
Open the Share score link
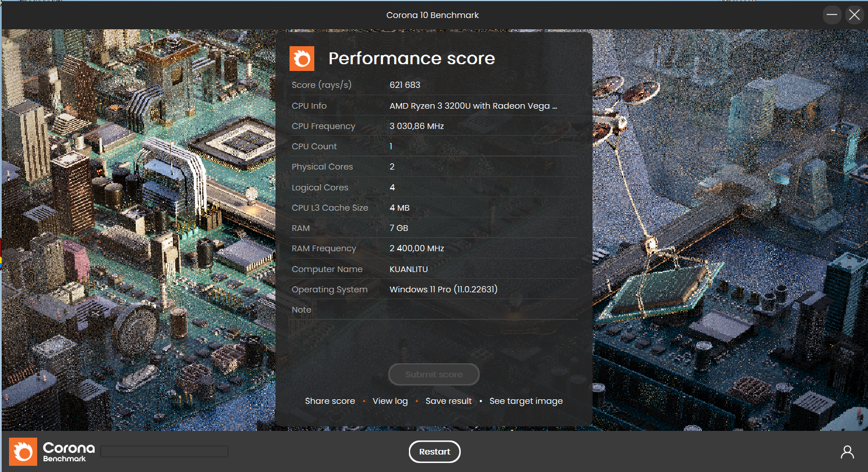(x=330, y=401)
